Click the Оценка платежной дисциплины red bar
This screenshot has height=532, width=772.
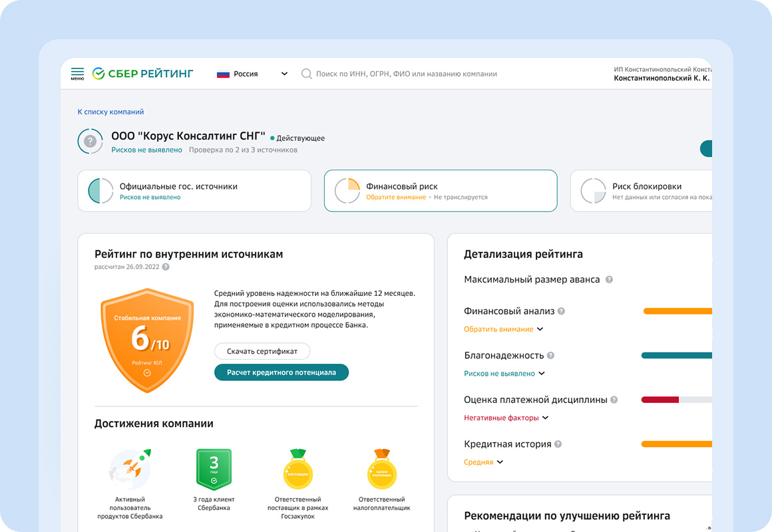pos(660,400)
